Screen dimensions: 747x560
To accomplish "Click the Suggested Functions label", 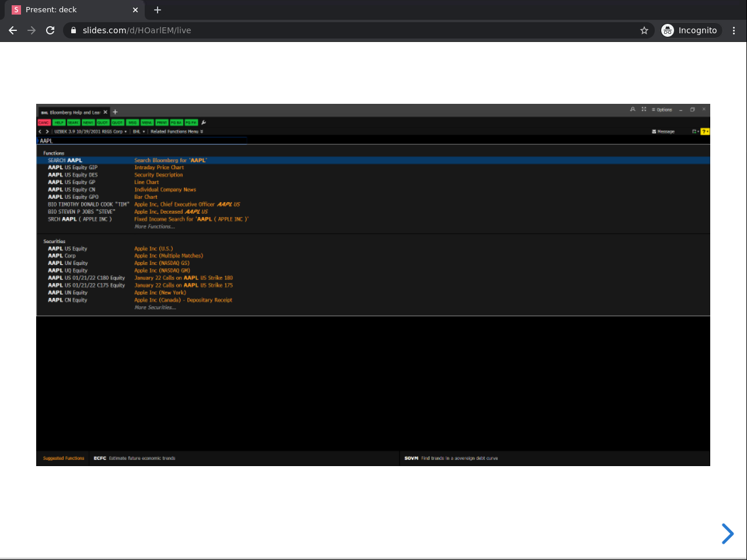I will tap(64, 458).
